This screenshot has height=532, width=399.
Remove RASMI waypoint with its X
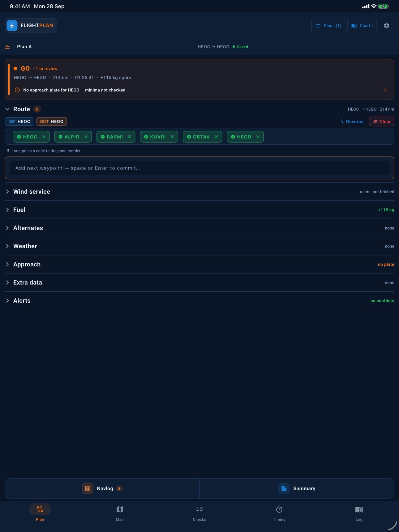coord(130,137)
